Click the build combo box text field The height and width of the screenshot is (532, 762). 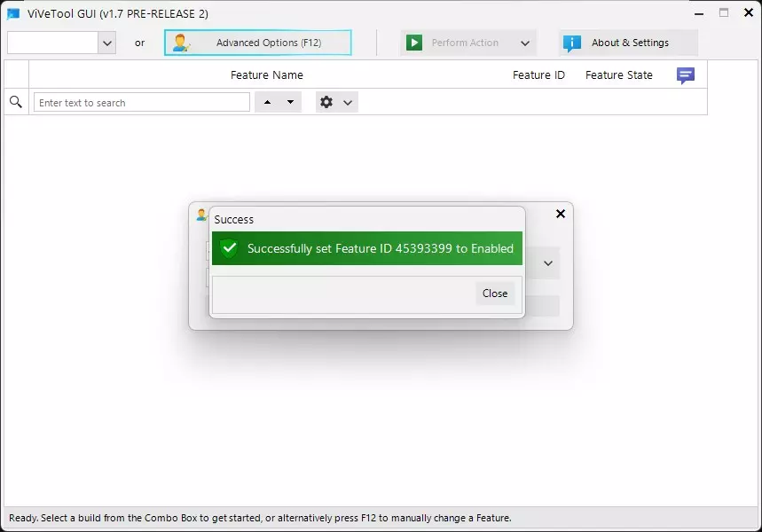tap(53, 43)
